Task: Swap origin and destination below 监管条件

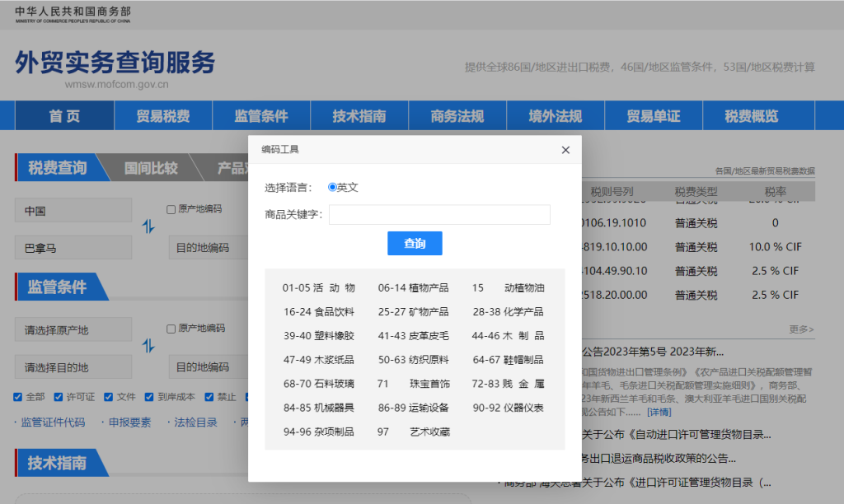Action: 148,345
